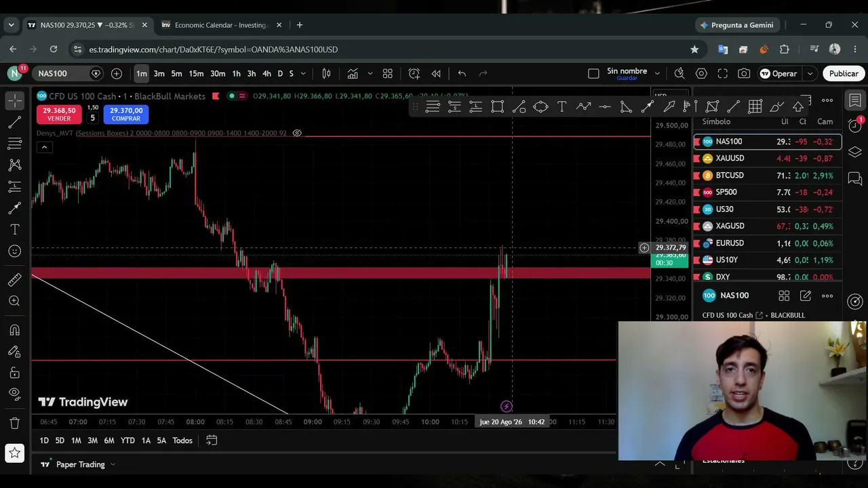Pick the ellipse shape from floating toolbar

pos(540,106)
